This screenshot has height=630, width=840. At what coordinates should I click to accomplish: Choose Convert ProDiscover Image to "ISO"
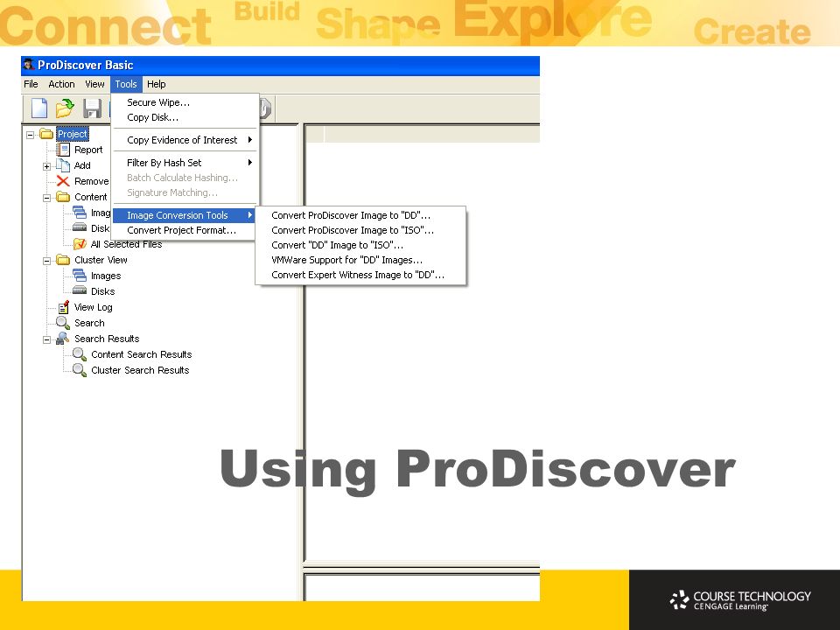coord(360,230)
